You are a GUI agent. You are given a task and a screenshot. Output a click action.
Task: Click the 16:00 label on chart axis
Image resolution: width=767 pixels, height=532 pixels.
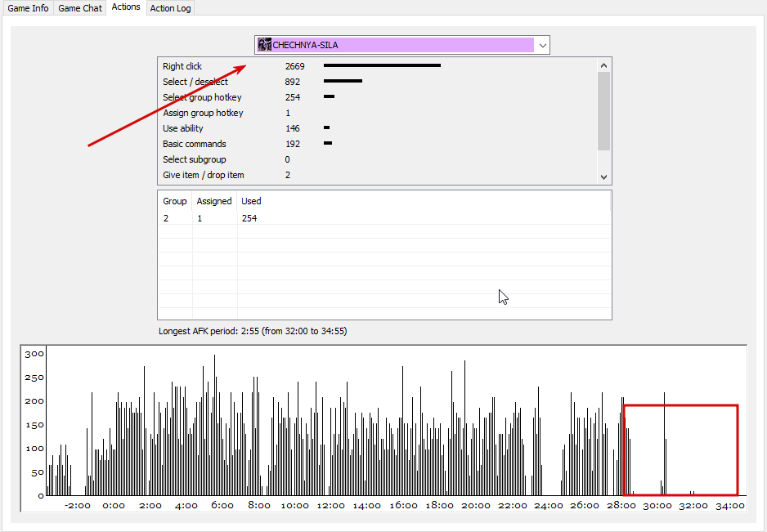(x=403, y=506)
